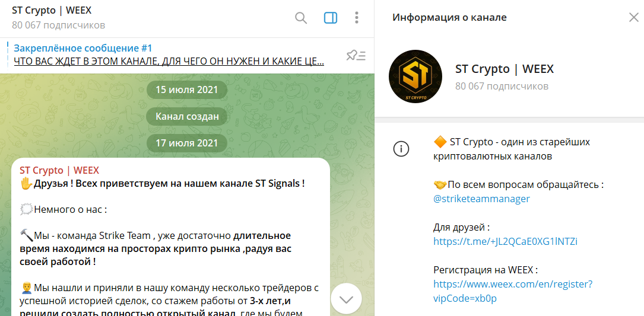The height and width of the screenshot is (316, 644).
Task: Click the Канал создан service message
Action: pos(187,117)
